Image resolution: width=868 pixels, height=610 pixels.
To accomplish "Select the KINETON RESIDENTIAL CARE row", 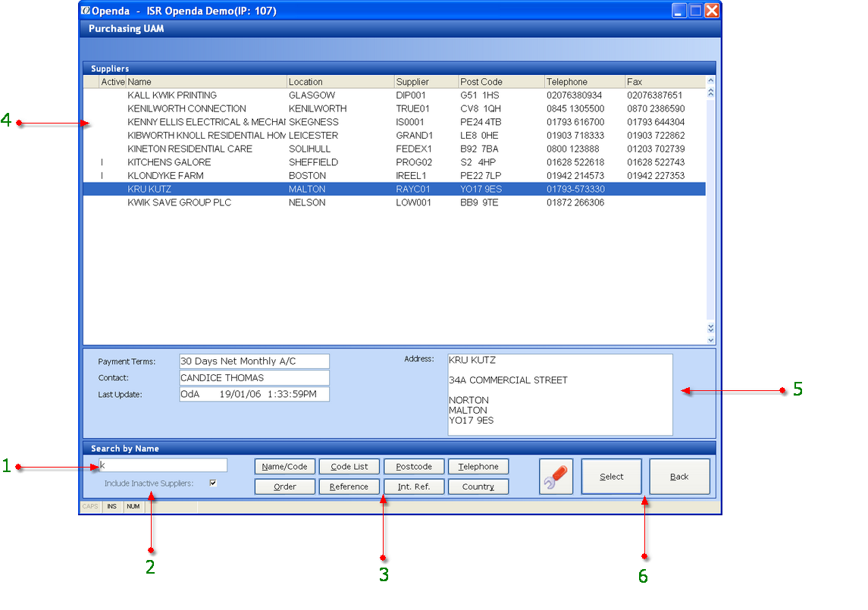I will (394, 149).
